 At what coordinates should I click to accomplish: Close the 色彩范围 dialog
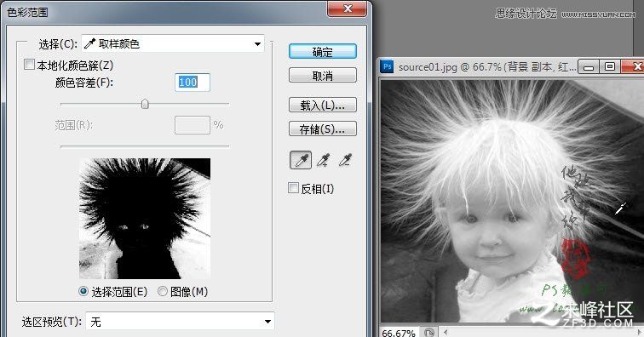348,9
